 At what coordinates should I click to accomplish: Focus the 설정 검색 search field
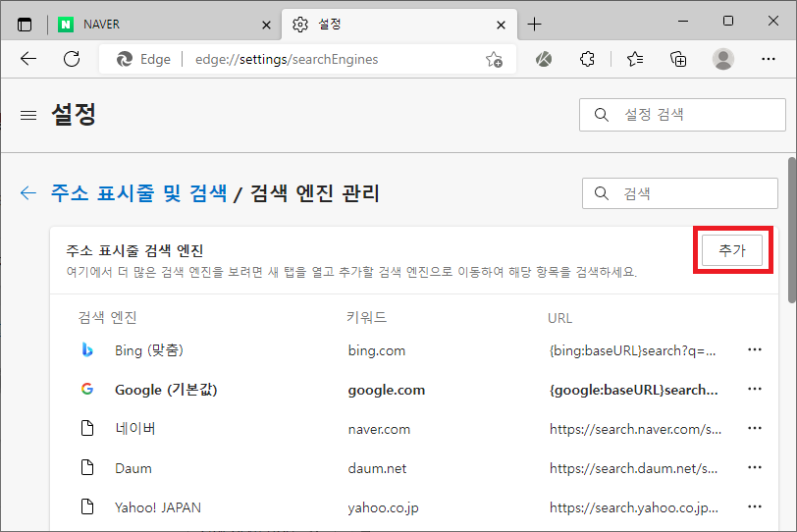(682, 115)
